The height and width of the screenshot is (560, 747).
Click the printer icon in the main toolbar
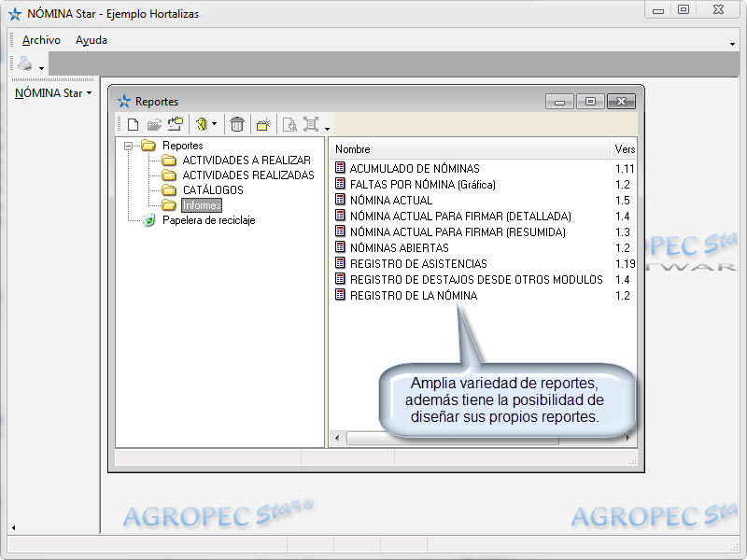25,63
